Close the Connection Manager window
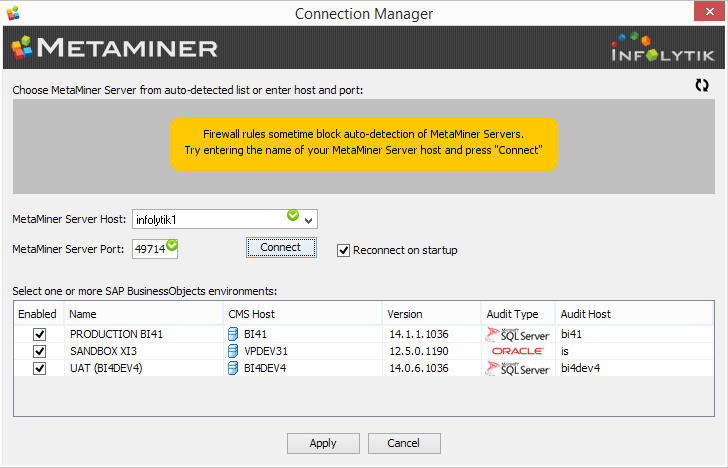The height and width of the screenshot is (468, 728). coord(709,12)
